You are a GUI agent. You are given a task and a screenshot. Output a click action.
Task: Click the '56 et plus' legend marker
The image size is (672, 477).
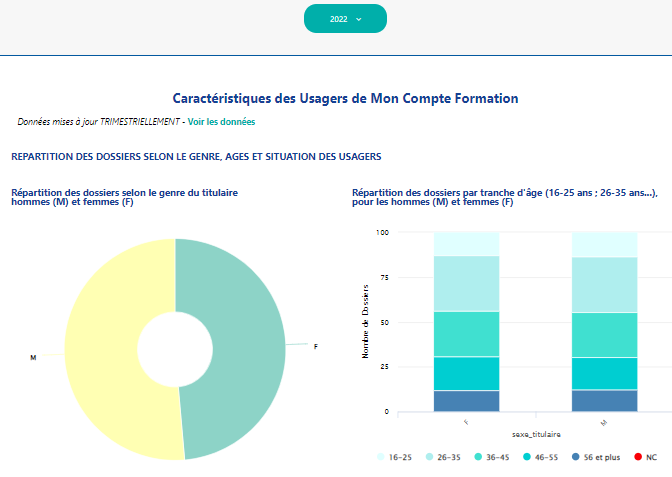576,457
